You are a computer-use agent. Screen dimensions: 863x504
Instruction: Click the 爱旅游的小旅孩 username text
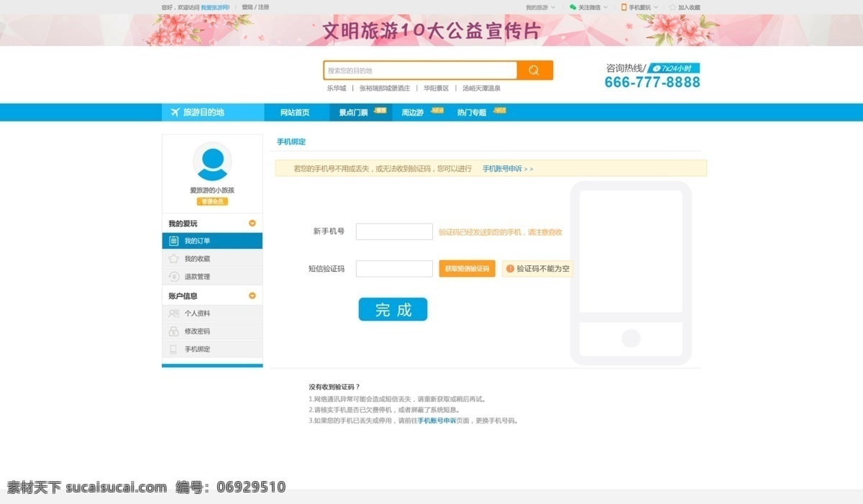[x=212, y=191]
